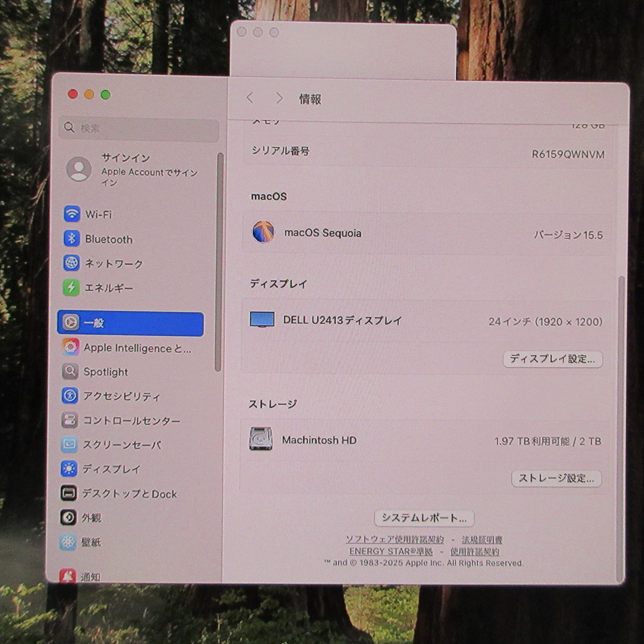The height and width of the screenshot is (644, 644).
Task: Open the 使用許諾契約 link
Action: [x=475, y=551]
